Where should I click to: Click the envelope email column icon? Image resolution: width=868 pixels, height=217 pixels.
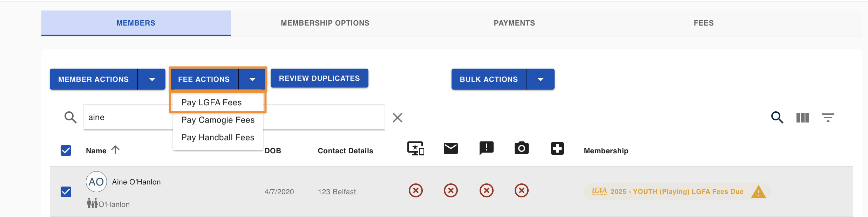[451, 148]
